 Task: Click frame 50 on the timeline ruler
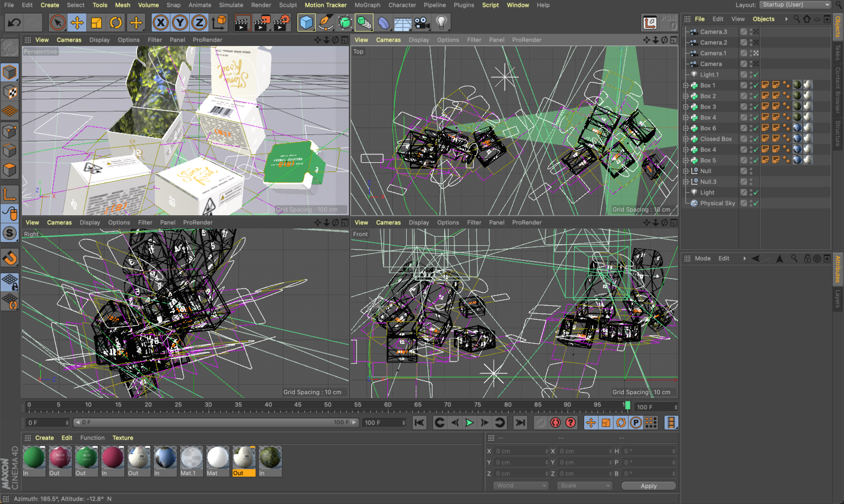coord(328,405)
